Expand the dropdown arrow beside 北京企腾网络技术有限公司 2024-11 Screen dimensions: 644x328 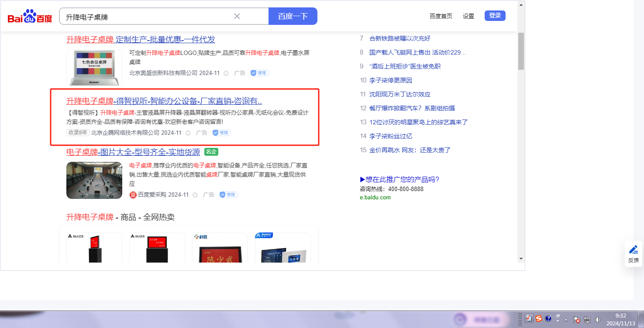pyautogui.click(x=188, y=133)
